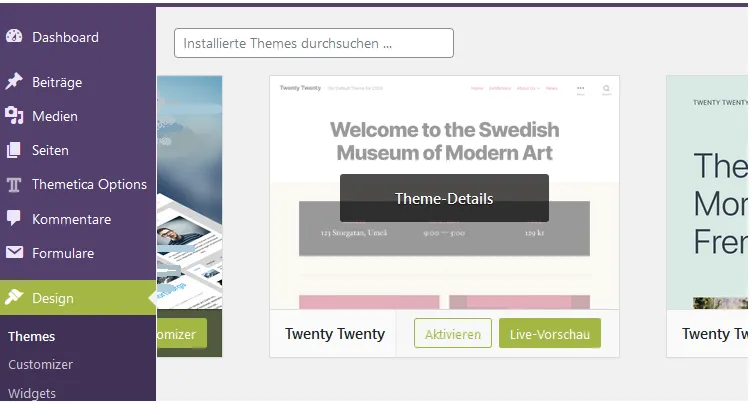Open the Formulare menu entry

[78, 253]
